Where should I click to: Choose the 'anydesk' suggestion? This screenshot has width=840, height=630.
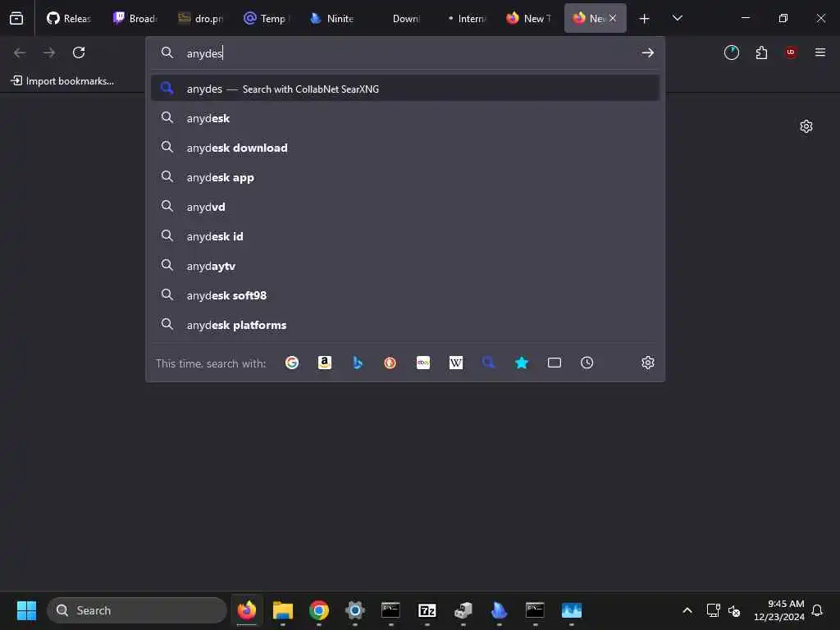click(405, 118)
